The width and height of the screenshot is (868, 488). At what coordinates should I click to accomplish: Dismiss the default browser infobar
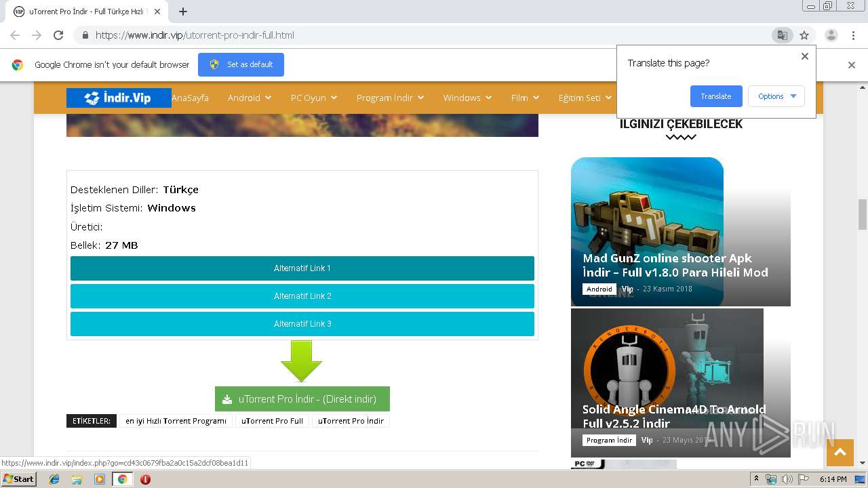pos(852,65)
